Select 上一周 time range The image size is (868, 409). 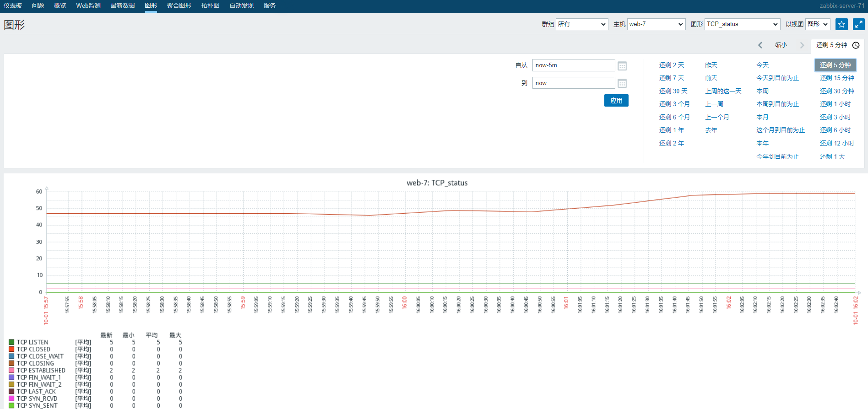(x=714, y=104)
